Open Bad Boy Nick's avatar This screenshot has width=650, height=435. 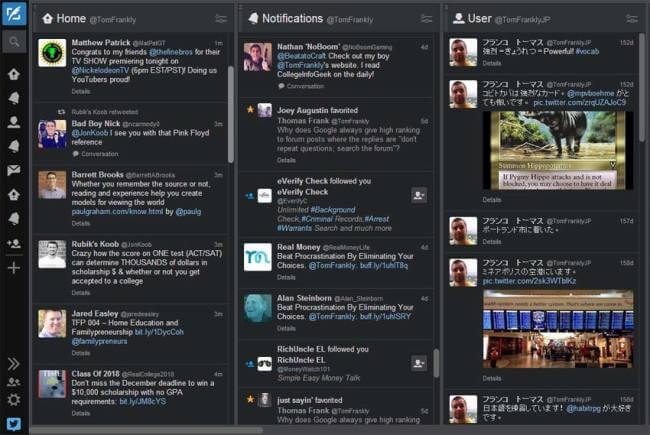(x=52, y=134)
